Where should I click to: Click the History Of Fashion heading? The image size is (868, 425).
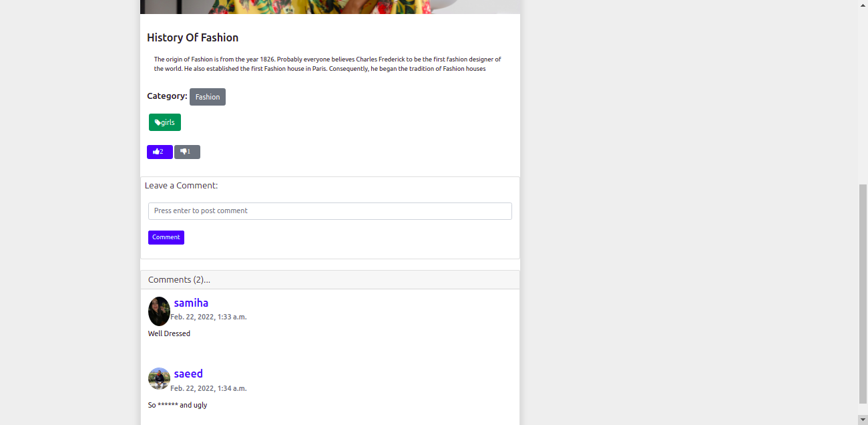click(x=192, y=37)
